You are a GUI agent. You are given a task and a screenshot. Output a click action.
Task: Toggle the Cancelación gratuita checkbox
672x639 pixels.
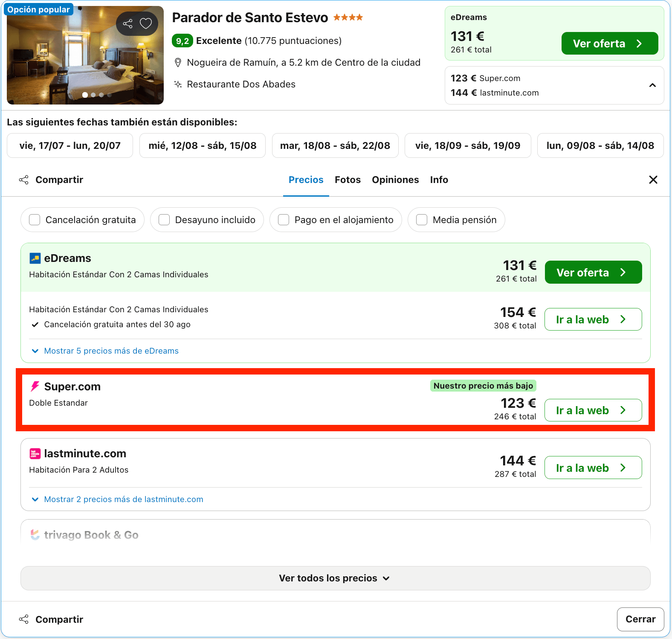35,220
